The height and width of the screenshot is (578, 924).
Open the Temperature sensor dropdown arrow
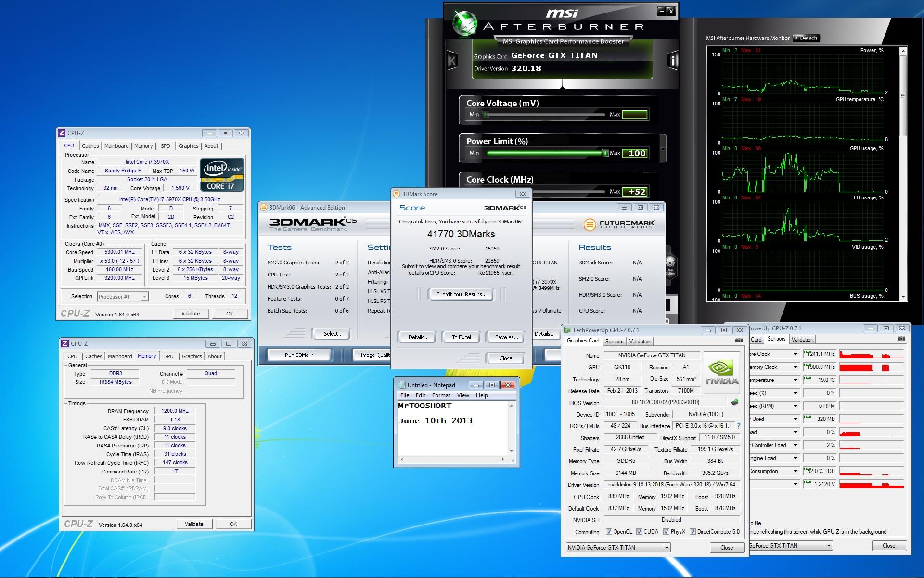click(796, 380)
